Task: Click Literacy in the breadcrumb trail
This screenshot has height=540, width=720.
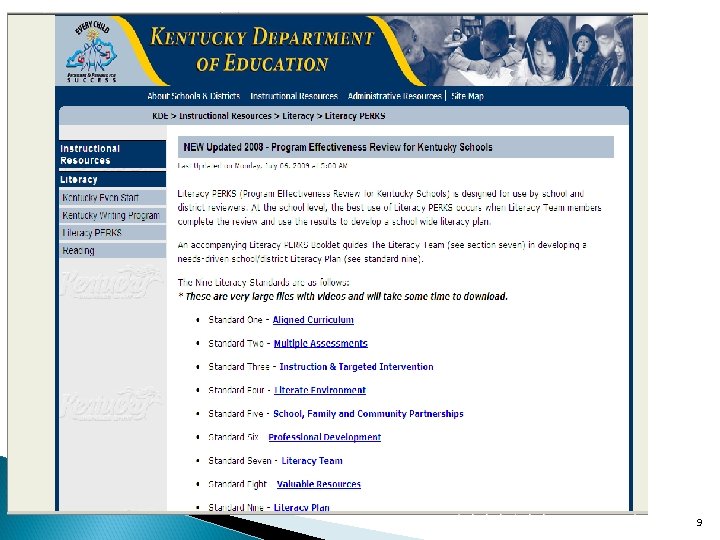Action: [x=298, y=116]
